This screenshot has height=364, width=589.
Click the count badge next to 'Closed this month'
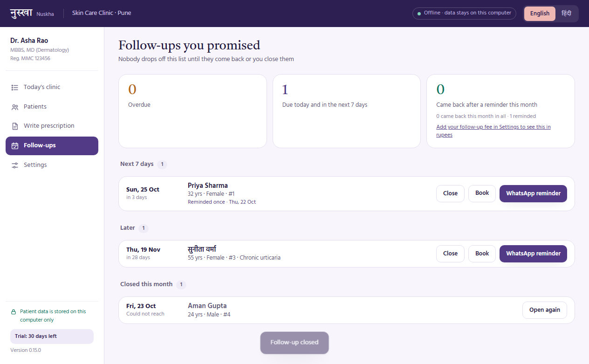click(182, 285)
